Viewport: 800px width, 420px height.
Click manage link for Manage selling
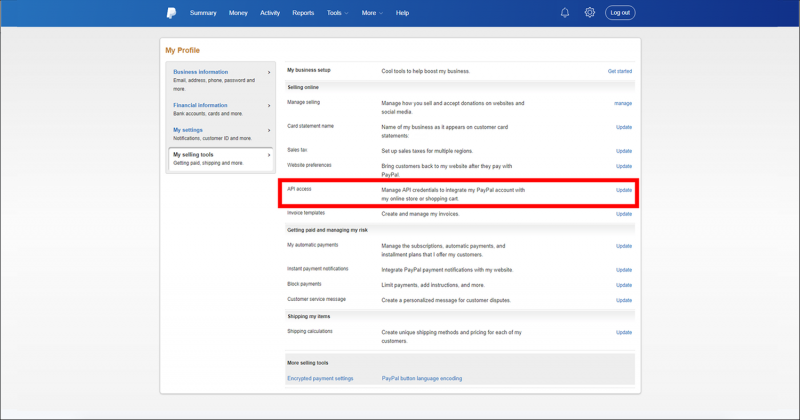[x=622, y=104]
